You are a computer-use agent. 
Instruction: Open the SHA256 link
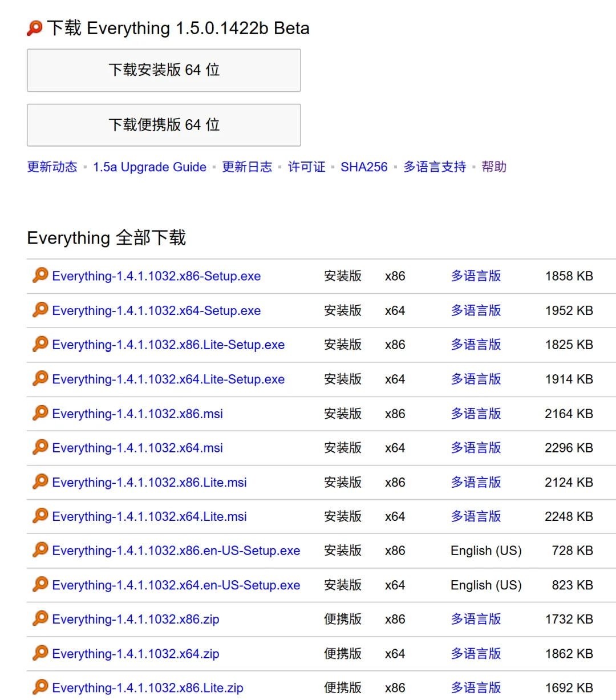tap(364, 167)
